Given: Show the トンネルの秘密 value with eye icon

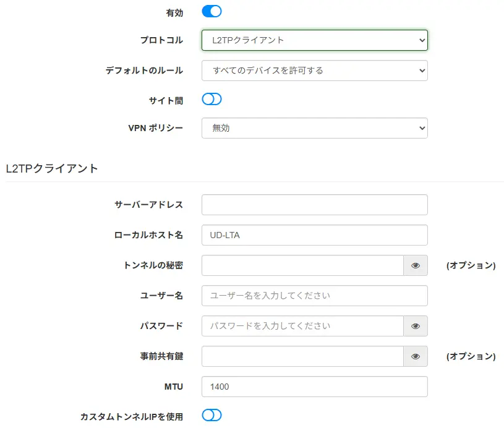Looking at the screenshot, I should click(416, 265).
